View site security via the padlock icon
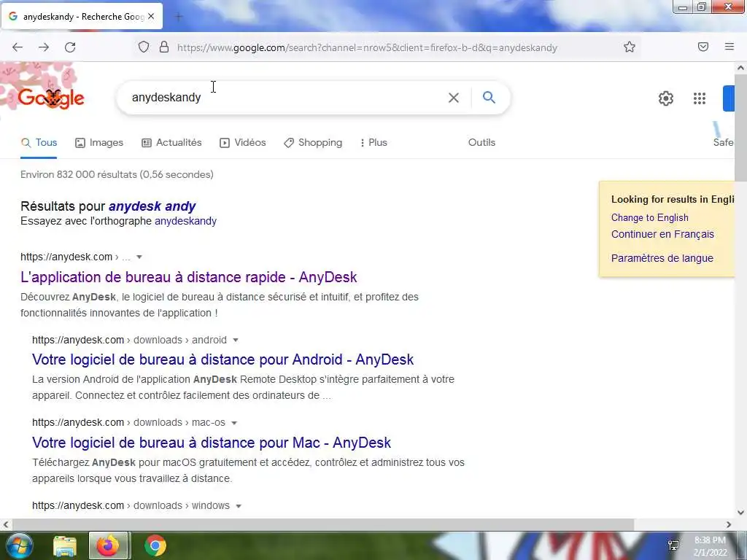This screenshot has height=560, width=747. pyautogui.click(x=164, y=47)
